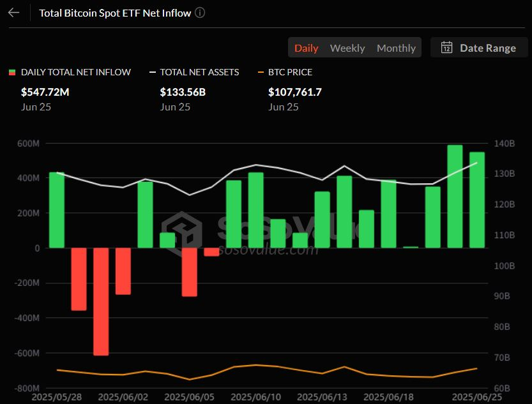Select the Daily view
Screen dimensions: 532x404
click(x=306, y=47)
